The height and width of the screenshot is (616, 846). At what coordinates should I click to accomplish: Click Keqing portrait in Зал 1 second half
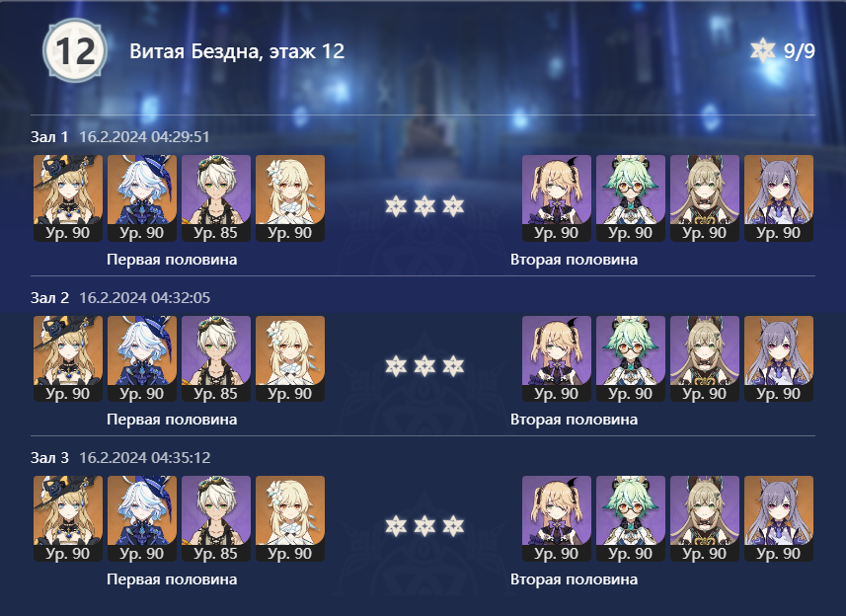point(779,198)
